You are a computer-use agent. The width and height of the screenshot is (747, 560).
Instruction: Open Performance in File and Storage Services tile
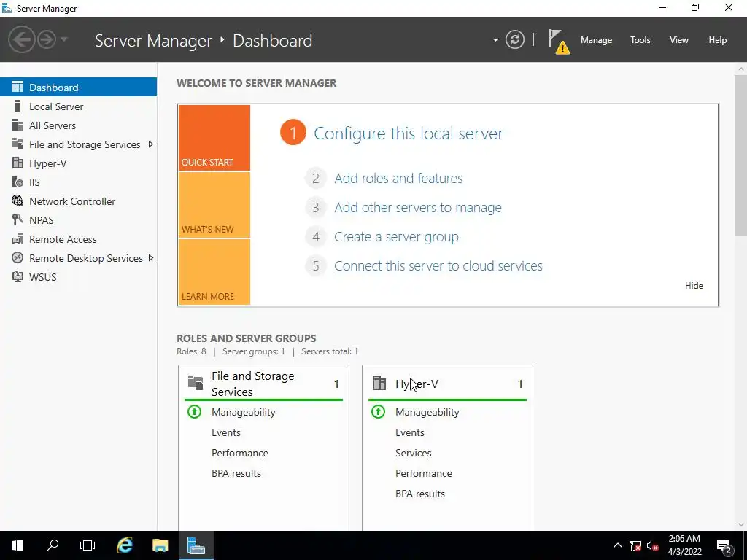point(239,453)
